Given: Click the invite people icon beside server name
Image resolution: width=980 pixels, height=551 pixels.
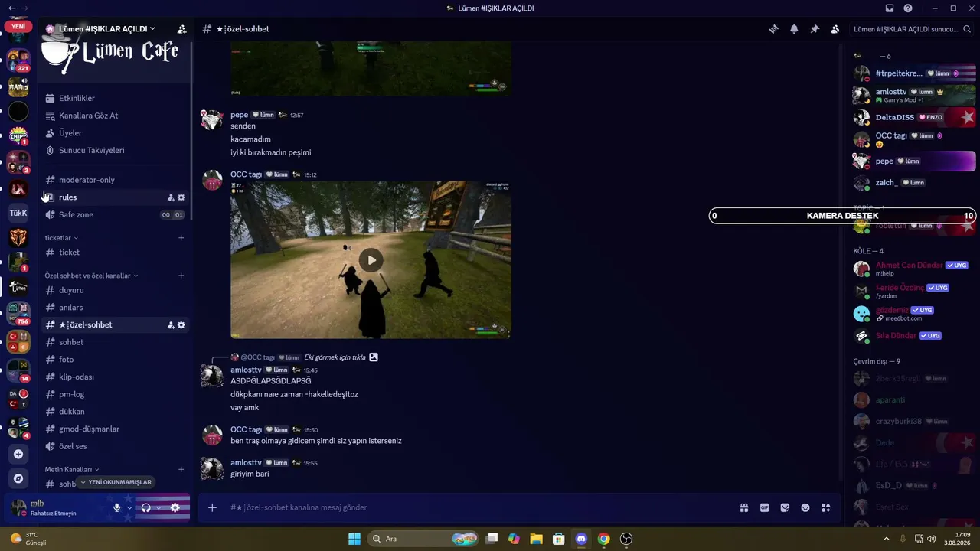Looking at the screenshot, I should click(181, 29).
